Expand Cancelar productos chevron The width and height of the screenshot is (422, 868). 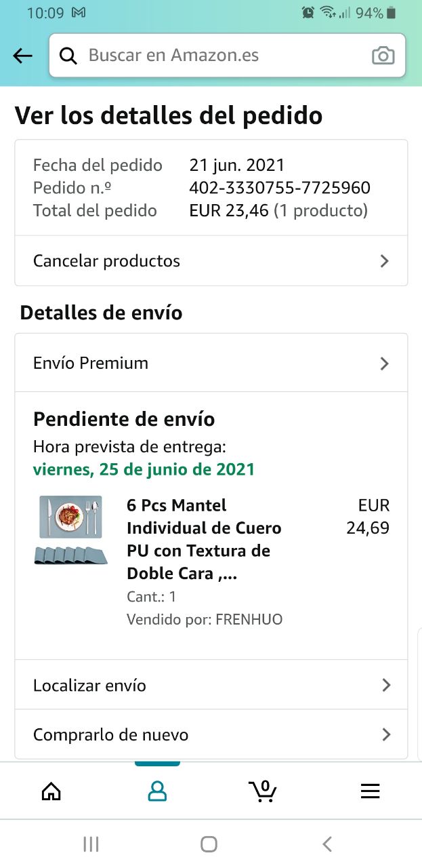[385, 261]
